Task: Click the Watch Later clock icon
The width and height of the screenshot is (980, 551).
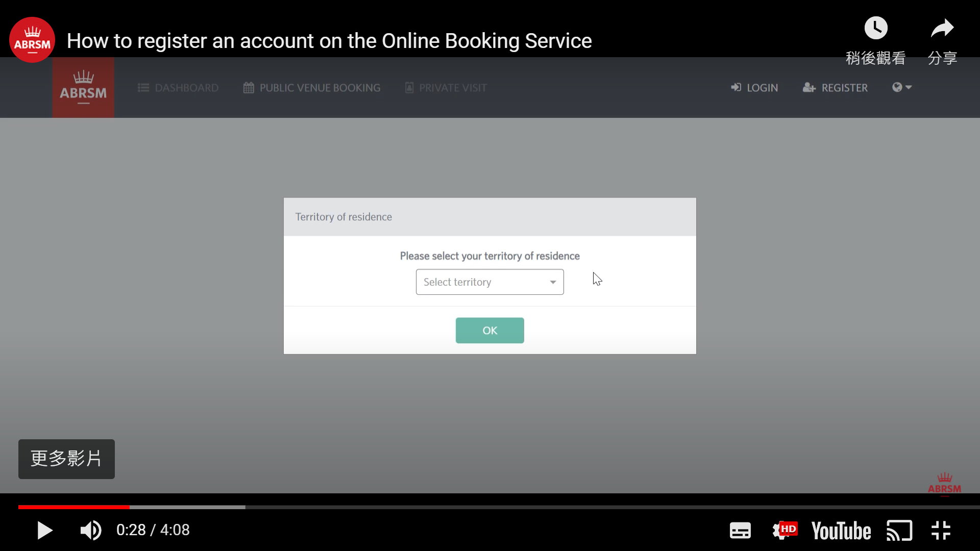Action: pos(875,29)
